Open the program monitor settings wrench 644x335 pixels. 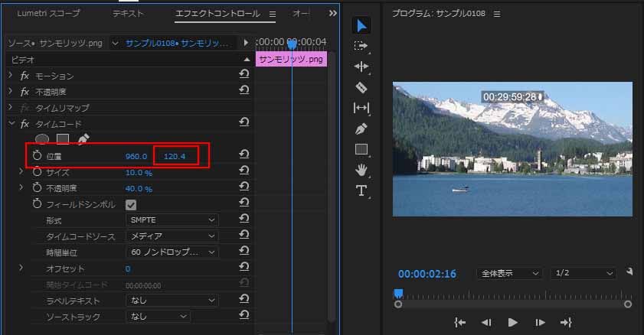click(x=629, y=272)
